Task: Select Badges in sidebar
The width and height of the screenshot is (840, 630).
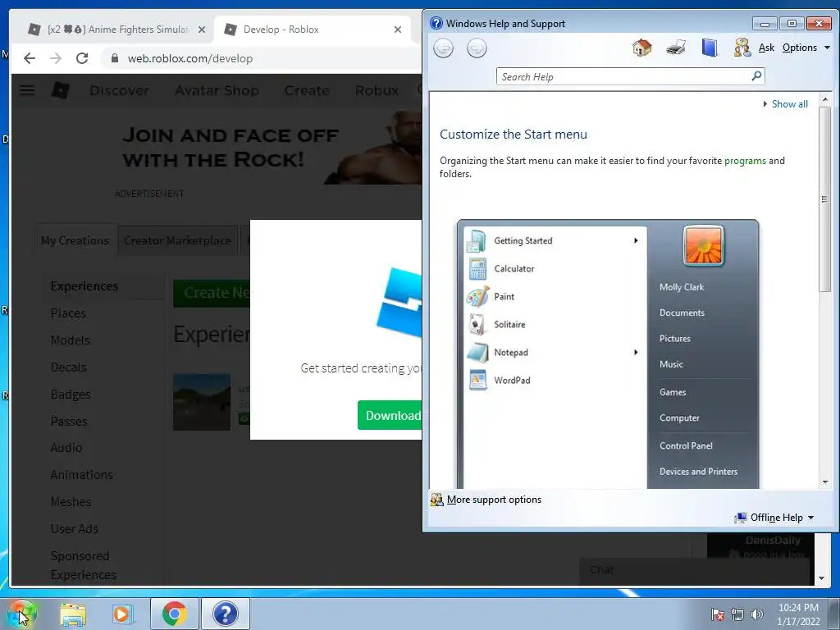Action: tap(71, 395)
